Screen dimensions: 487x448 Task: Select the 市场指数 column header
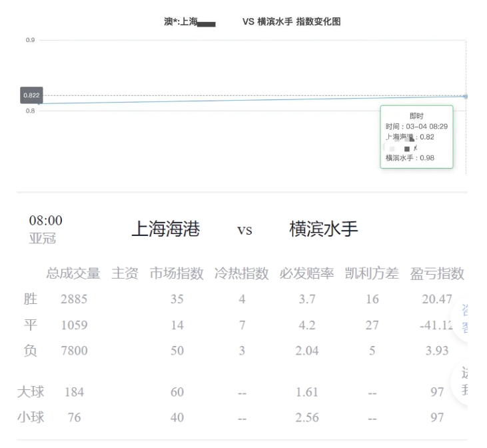tap(176, 273)
